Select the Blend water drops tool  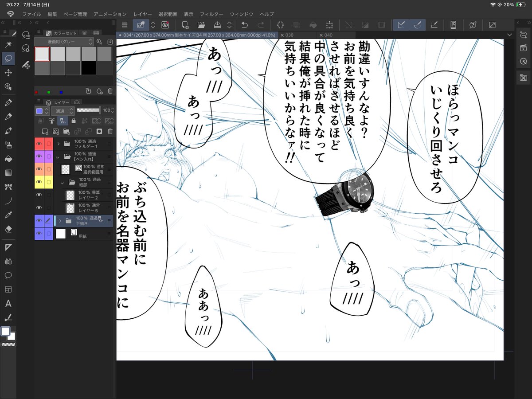(8, 261)
